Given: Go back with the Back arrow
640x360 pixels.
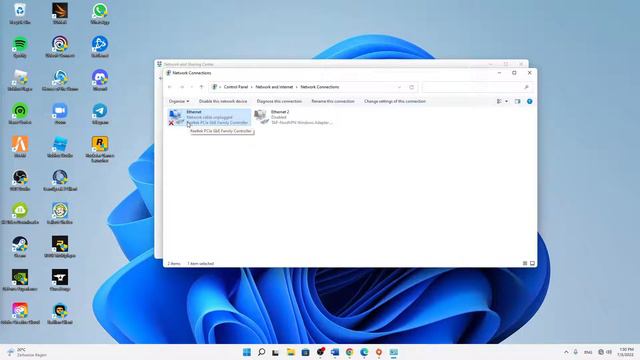Looking at the screenshot, I should 170,87.
